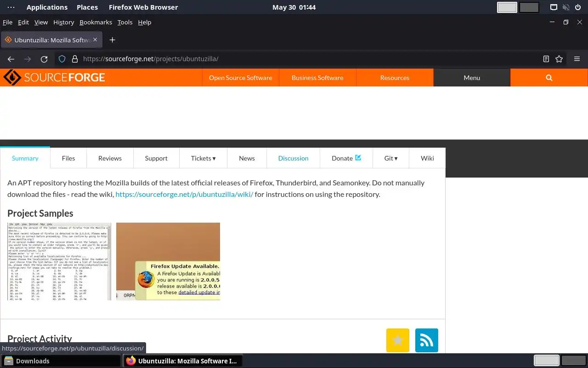
Task: Click the power icon in top panel
Action: [578, 7]
